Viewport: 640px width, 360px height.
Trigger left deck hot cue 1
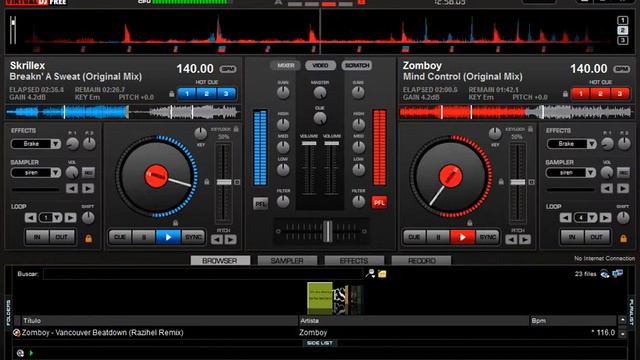[187, 94]
